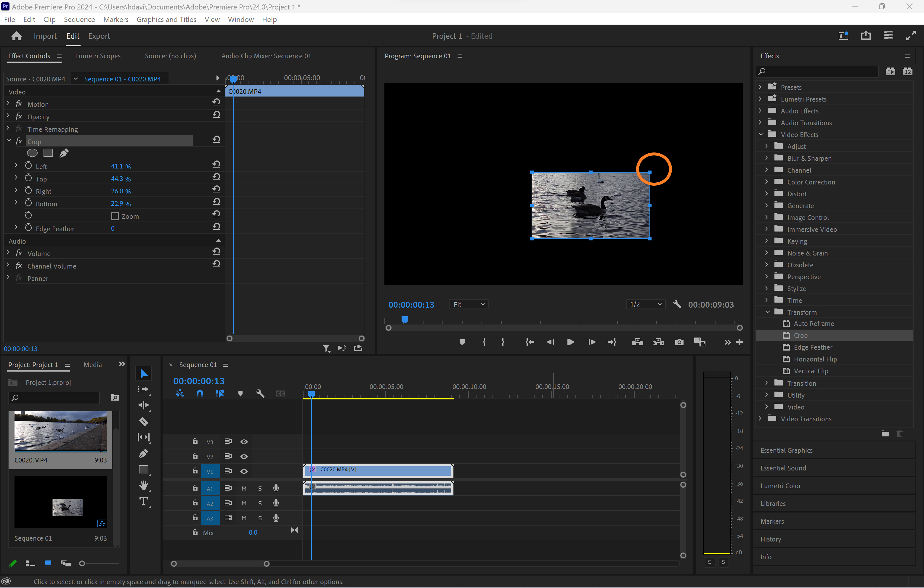Hide track V3 output with eye icon
Screen dimensions: 924x588
[x=244, y=442]
